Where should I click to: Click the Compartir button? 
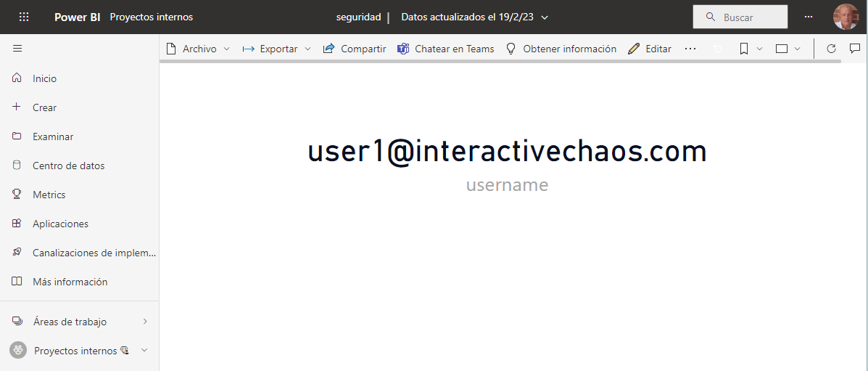[x=355, y=49]
